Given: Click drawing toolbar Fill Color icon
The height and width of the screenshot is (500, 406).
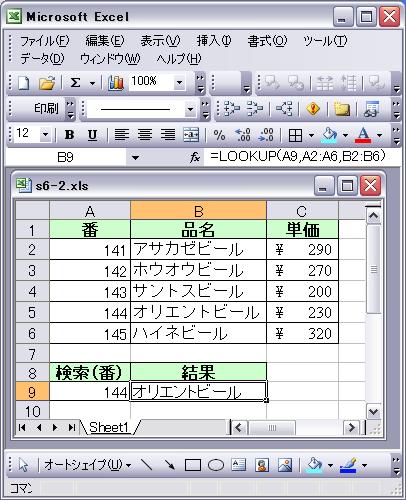Looking at the screenshot, I should (x=314, y=465).
